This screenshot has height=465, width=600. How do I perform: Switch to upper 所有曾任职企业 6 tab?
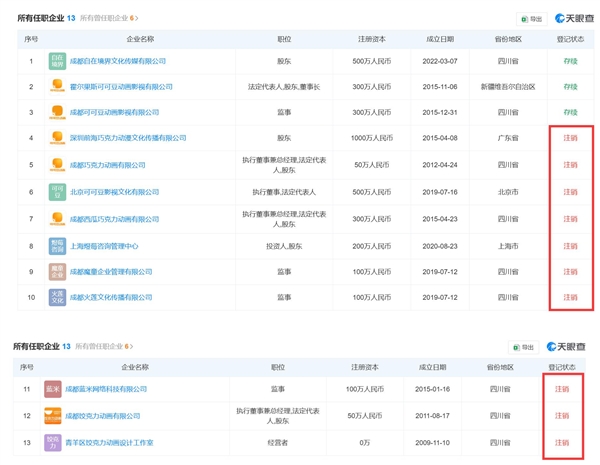(x=108, y=18)
